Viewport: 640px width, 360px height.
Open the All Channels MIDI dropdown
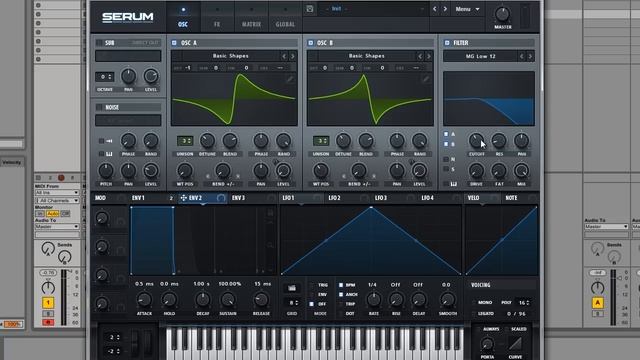point(58,200)
